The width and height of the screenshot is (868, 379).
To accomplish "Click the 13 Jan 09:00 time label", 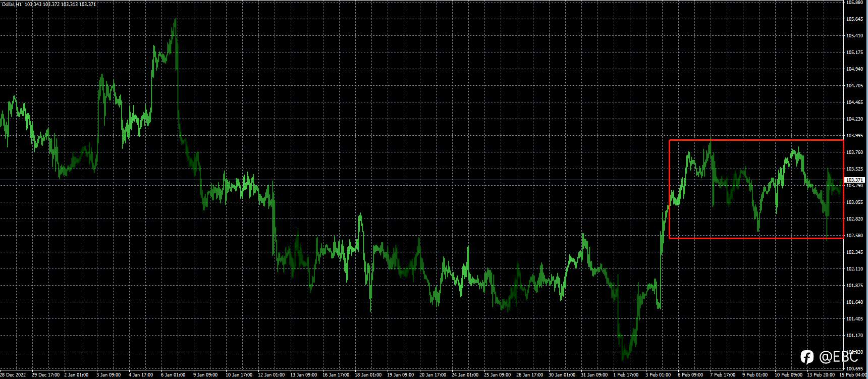I will coord(303,375).
